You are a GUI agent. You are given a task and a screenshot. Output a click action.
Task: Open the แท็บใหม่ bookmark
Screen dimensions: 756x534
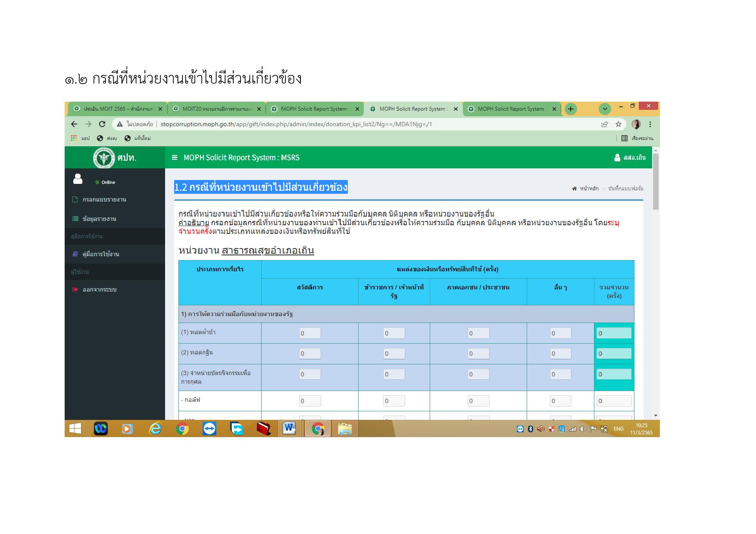[x=137, y=138]
